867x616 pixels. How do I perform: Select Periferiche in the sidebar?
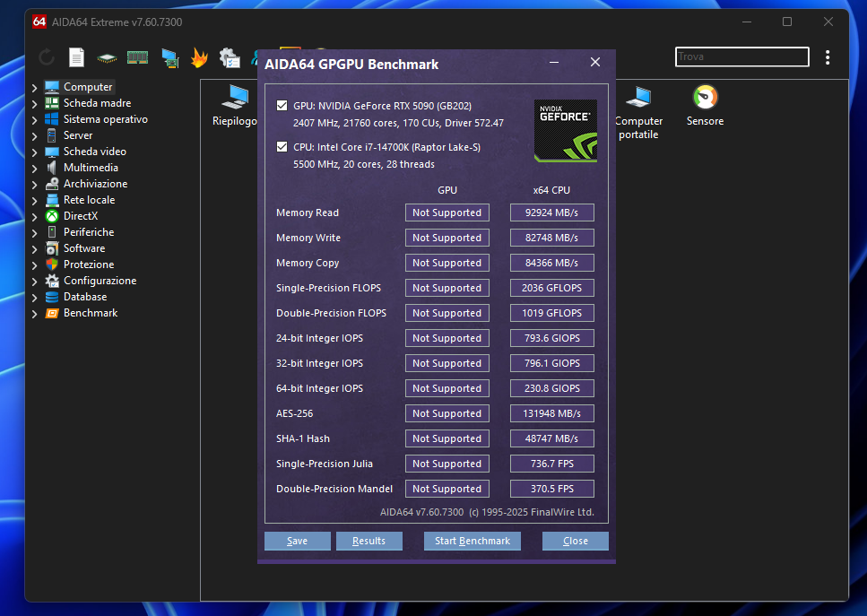(89, 231)
